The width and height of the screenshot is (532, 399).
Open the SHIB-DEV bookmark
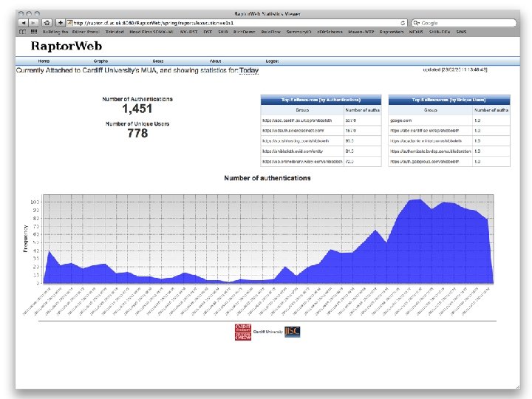[440, 32]
